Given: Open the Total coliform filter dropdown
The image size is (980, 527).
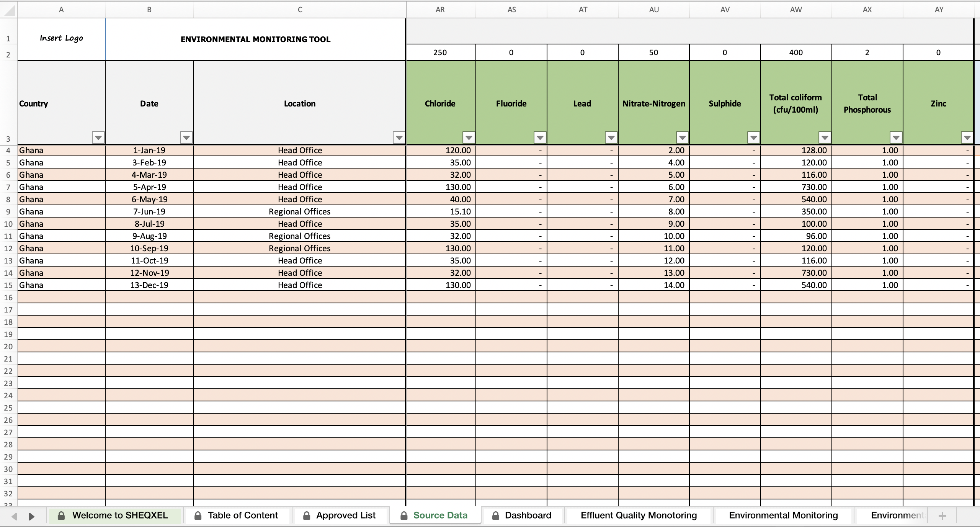Looking at the screenshot, I should click(x=825, y=137).
